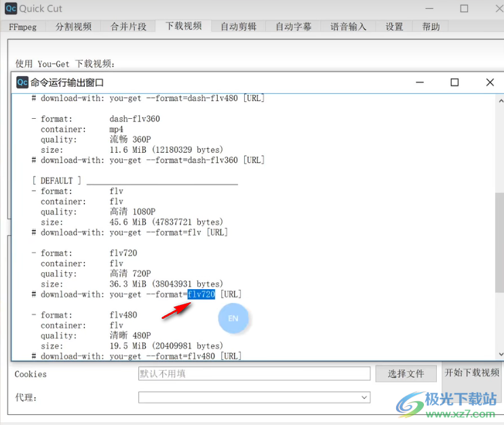
Task: Click '清晰 480P' quality text
Action: 130,335
